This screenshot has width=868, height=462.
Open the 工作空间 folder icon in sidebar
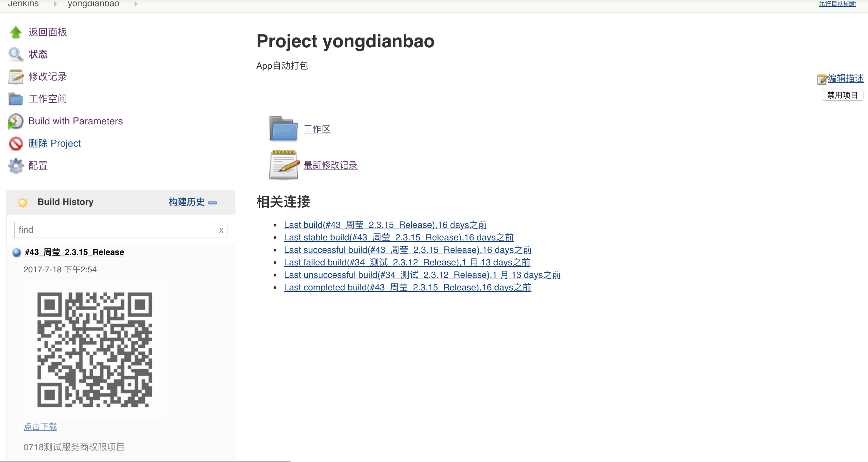16,99
